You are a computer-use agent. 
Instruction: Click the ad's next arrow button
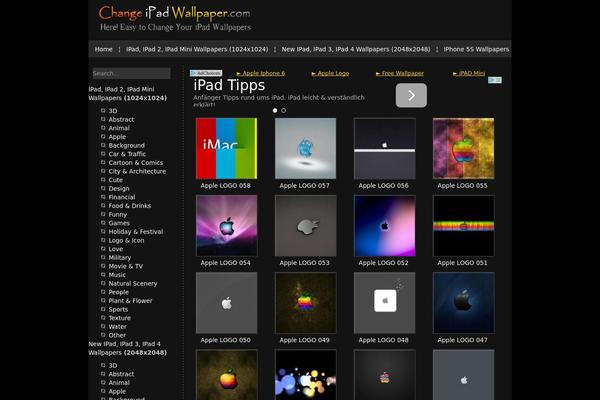(411, 95)
